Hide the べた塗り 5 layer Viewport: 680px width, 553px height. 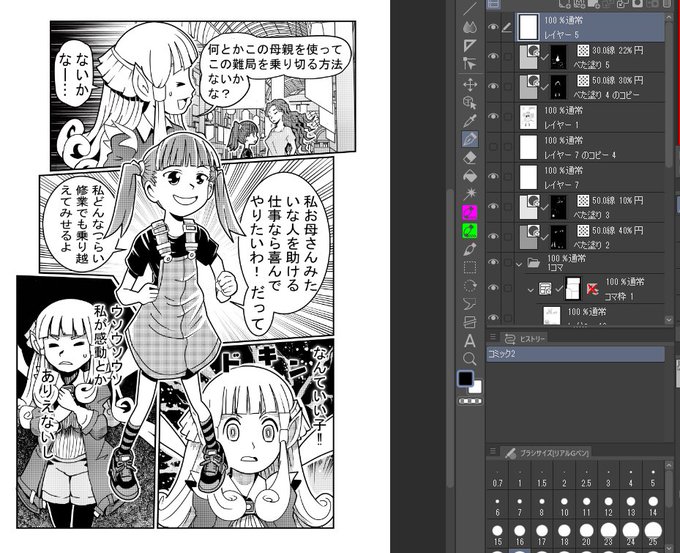coord(493,57)
